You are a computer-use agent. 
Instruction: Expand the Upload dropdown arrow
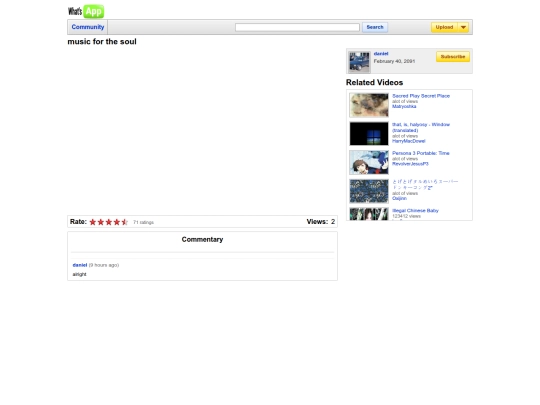coord(464,27)
